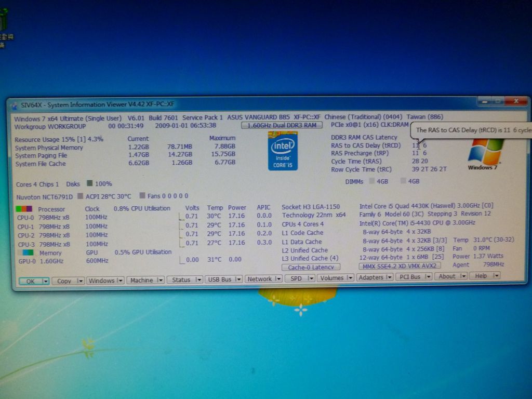Click the SIV64X title bar app icon
Screen dimensions: 532x399
(x=14, y=105)
